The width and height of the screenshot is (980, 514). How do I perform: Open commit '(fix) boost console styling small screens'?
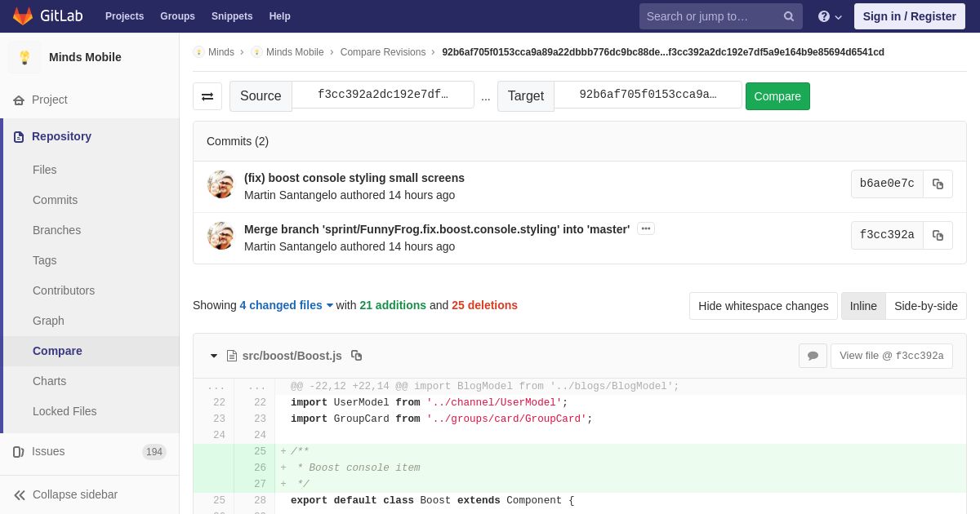point(354,178)
